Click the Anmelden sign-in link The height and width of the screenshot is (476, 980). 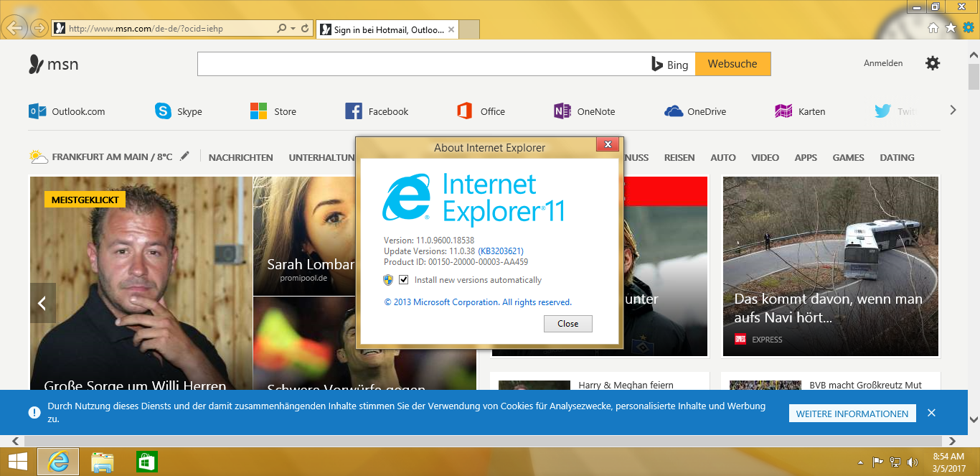[883, 63]
